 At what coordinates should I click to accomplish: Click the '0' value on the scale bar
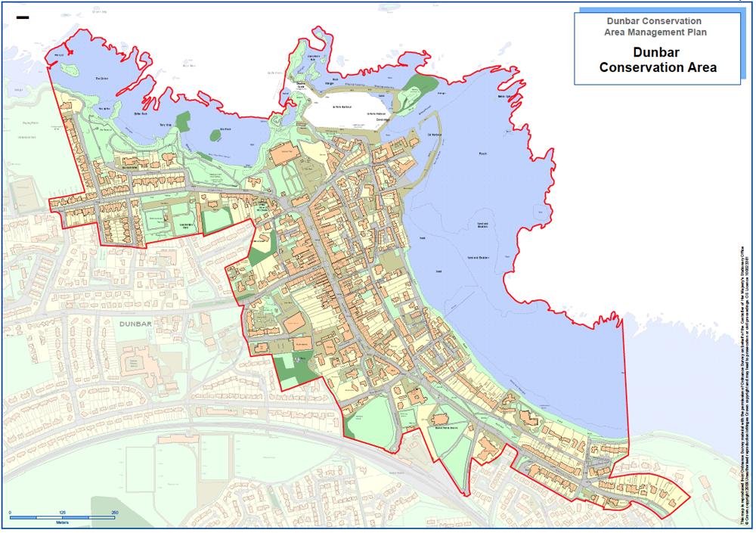click(10, 513)
